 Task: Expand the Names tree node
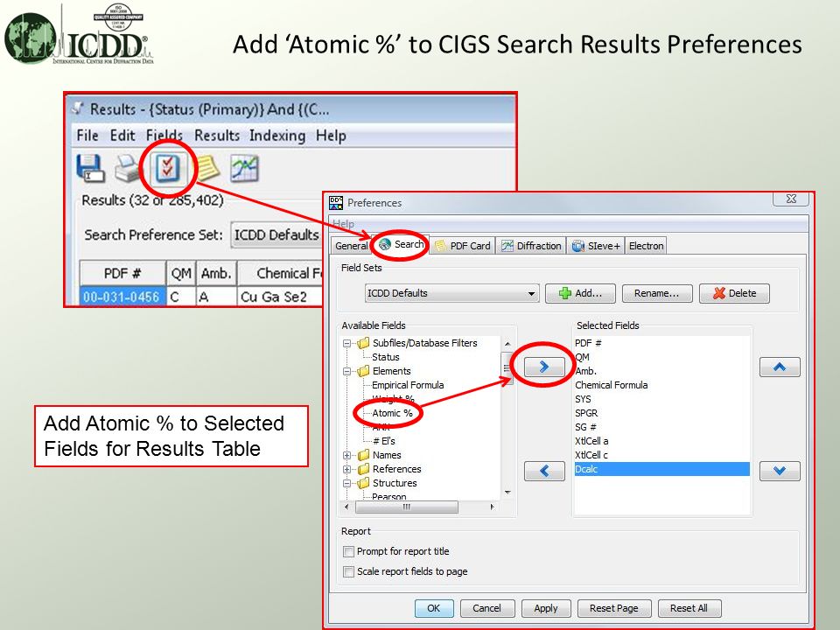tap(346, 455)
